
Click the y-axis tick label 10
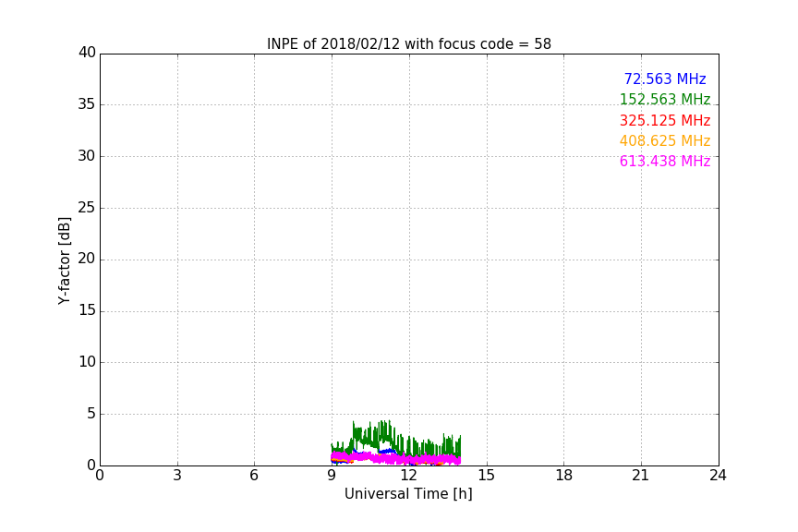(87, 362)
